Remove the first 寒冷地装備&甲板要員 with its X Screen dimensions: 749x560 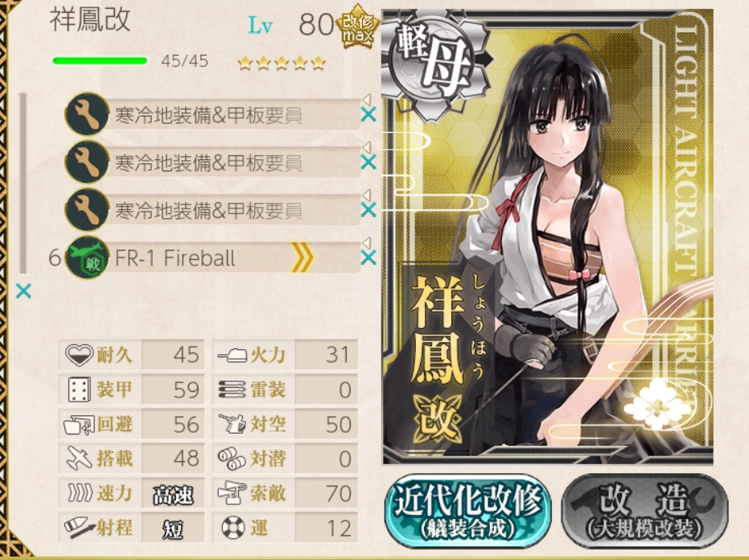368,115
